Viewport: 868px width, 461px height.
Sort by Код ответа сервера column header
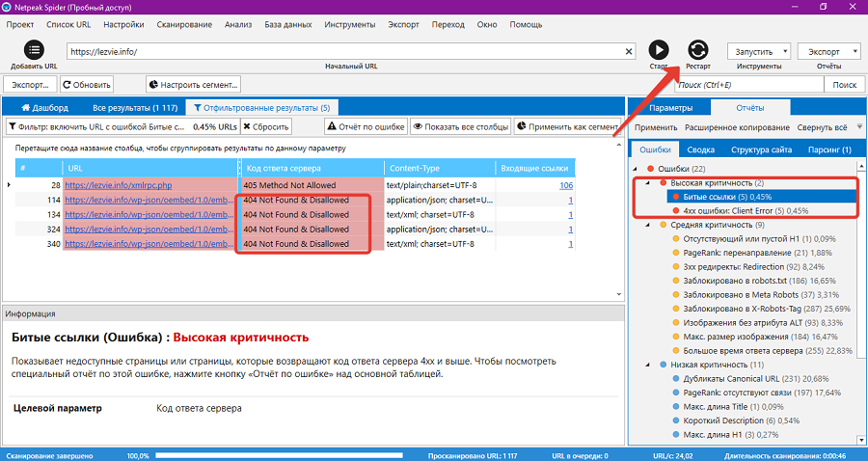pos(312,168)
